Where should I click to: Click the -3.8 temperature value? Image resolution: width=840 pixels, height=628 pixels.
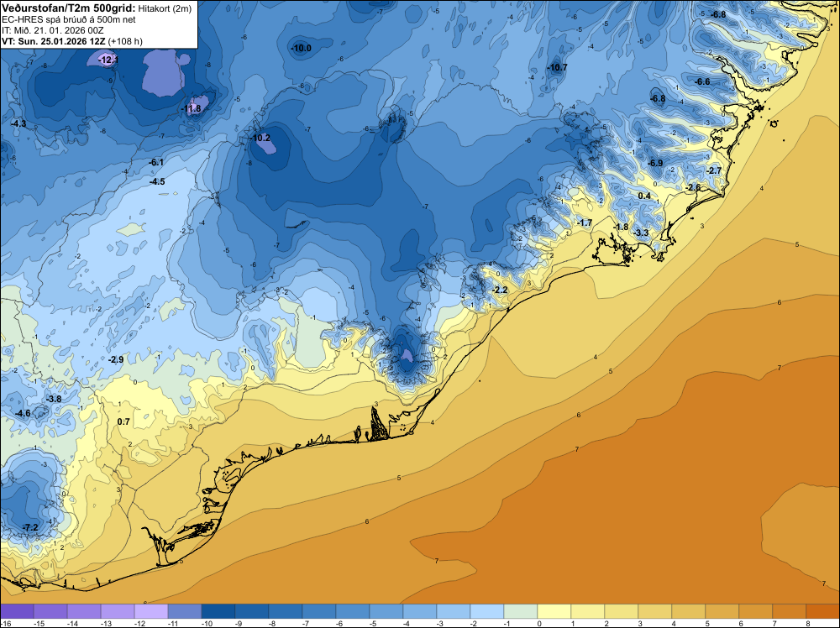coord(54,399)
